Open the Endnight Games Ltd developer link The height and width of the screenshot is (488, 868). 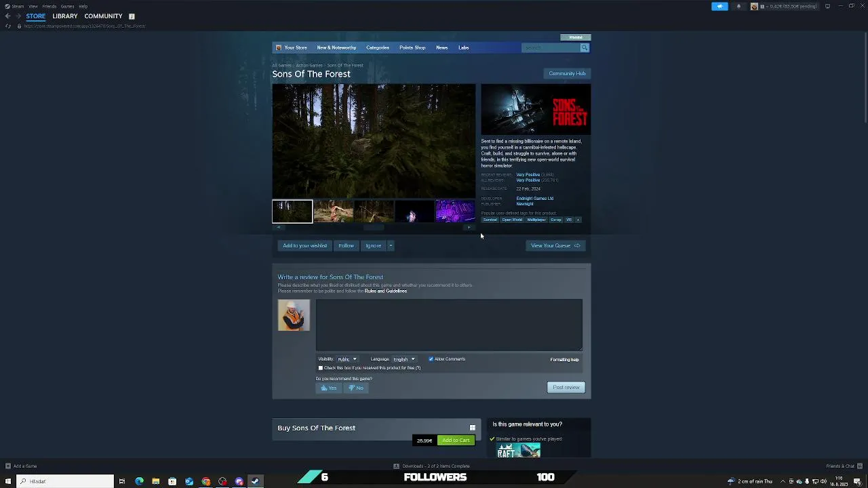pos(534,199)
